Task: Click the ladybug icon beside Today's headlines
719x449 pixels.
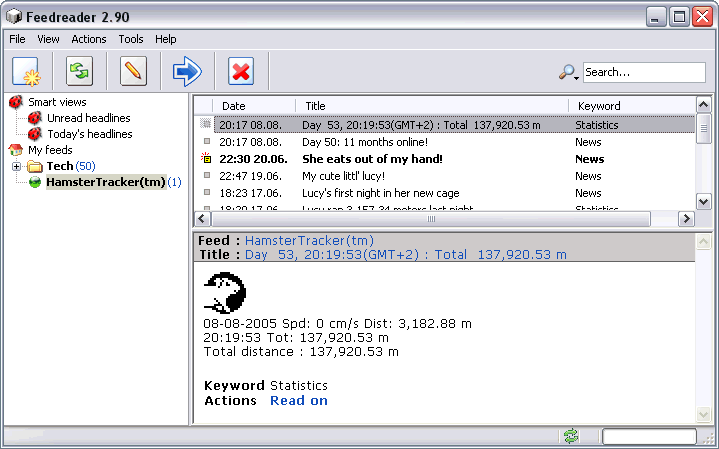Action: [x=34, y=134]
